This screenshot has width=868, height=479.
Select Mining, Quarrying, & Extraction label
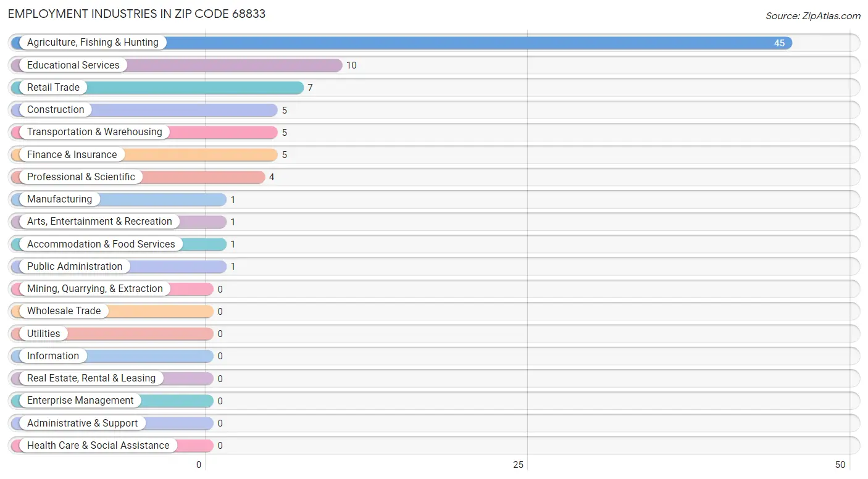click(x=95, y=289)
